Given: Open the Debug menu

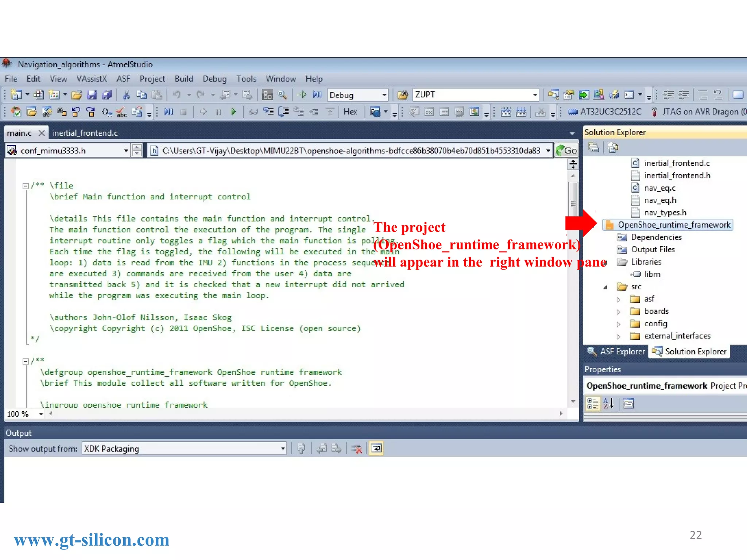Looking at the screenshot, I should pyautogui.click(x=214, y=79).
